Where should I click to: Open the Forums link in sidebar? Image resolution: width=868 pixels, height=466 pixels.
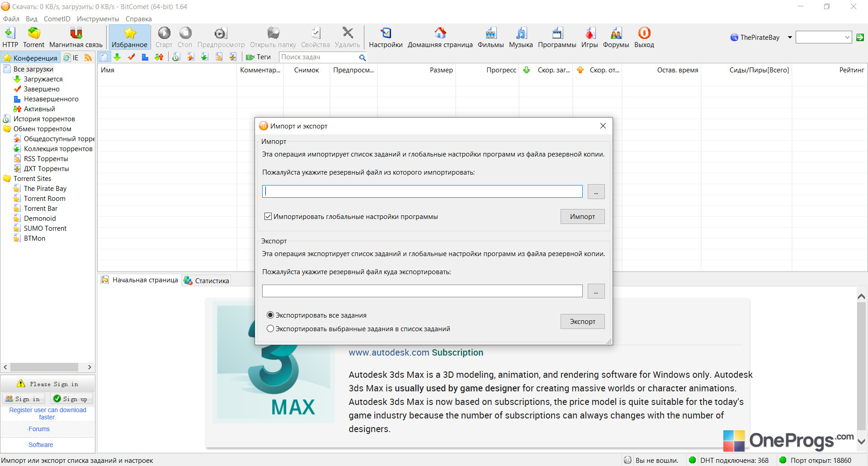pyautogui.click(x=39, y=429)
